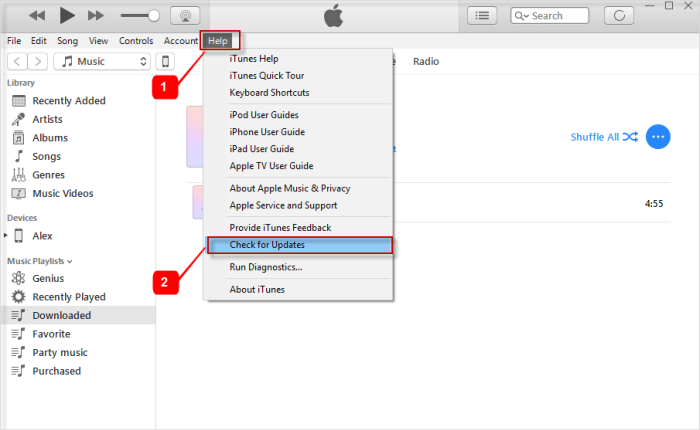
Task: Skip ahead with the Fast Forward button
Action: click(96, 16)
